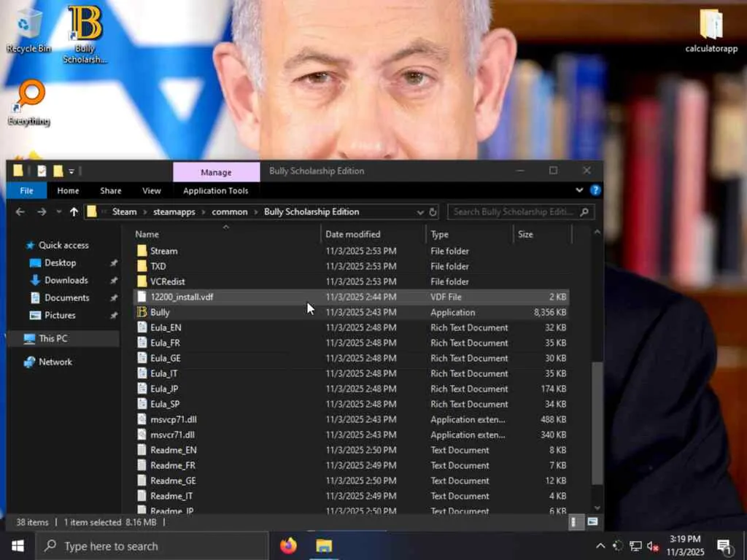This screenshot has width=747, height=560.
Task: Open the recent locations dropdown arrow
Action: (58, 212)
